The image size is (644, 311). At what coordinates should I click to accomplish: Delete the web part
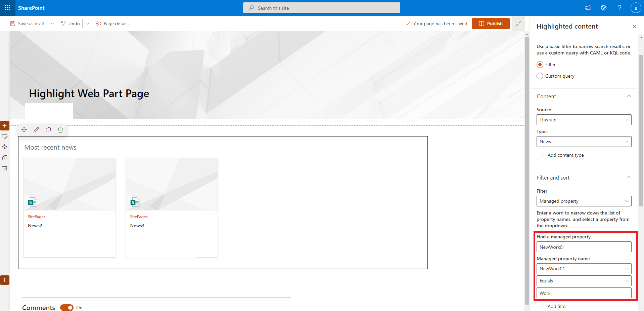(x=60, y=130)
